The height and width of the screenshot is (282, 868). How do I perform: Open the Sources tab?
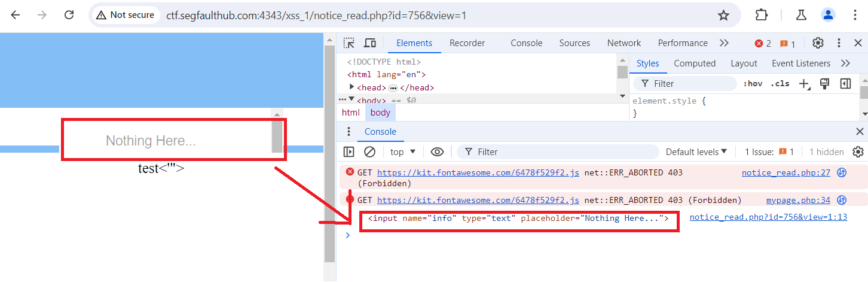point(574,43)
